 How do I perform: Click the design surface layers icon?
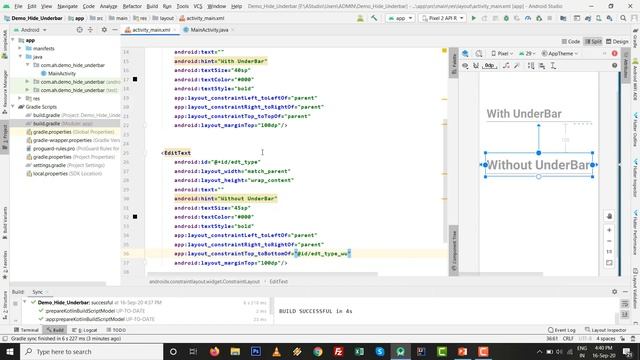(x=465, y=53)
